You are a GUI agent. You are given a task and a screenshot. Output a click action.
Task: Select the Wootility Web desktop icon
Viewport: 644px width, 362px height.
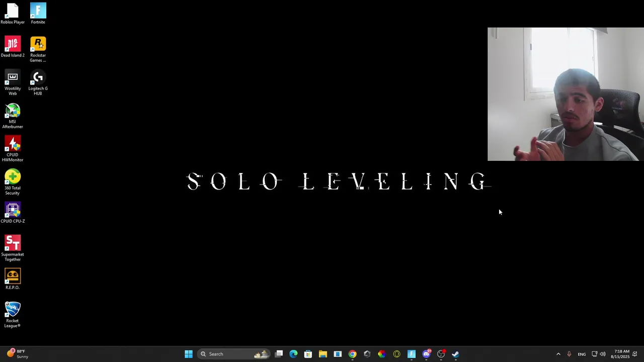[x=13, y=82]
